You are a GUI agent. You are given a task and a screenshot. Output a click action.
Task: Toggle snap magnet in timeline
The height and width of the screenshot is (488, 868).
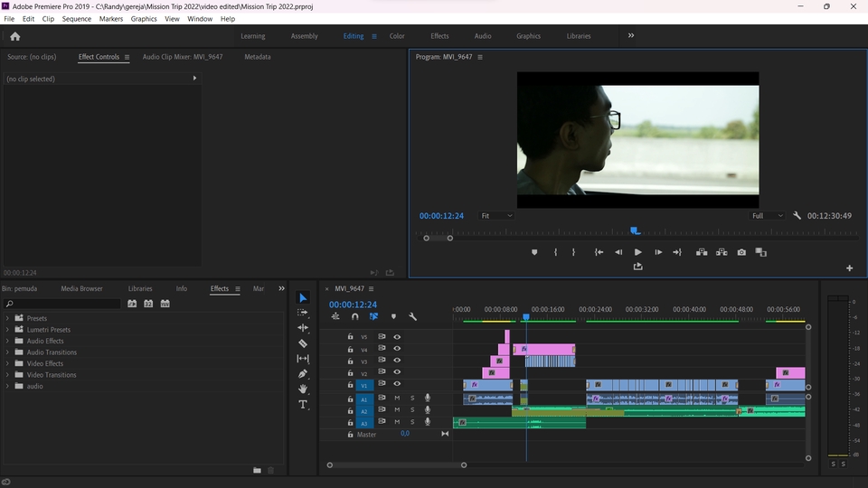point(354,316)
